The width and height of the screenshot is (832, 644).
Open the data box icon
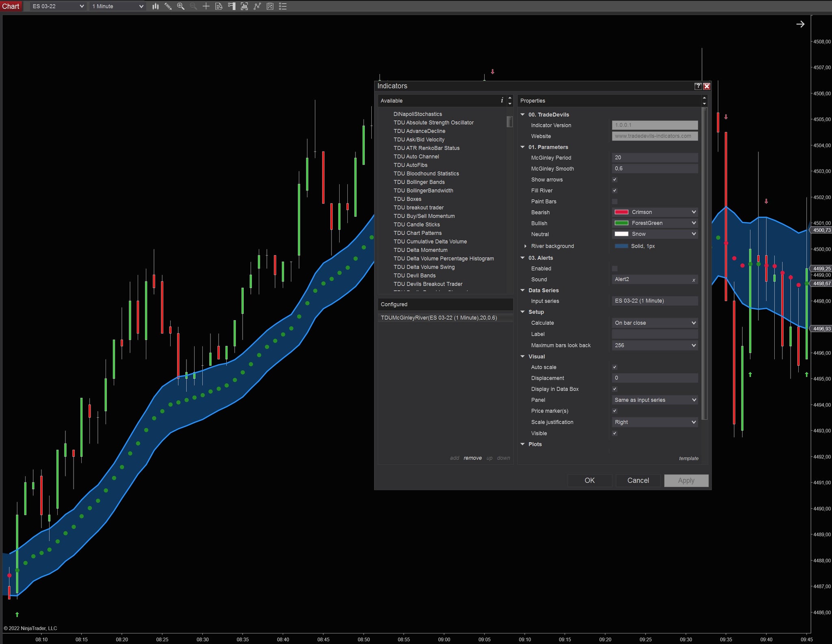(x=219, y=6)
